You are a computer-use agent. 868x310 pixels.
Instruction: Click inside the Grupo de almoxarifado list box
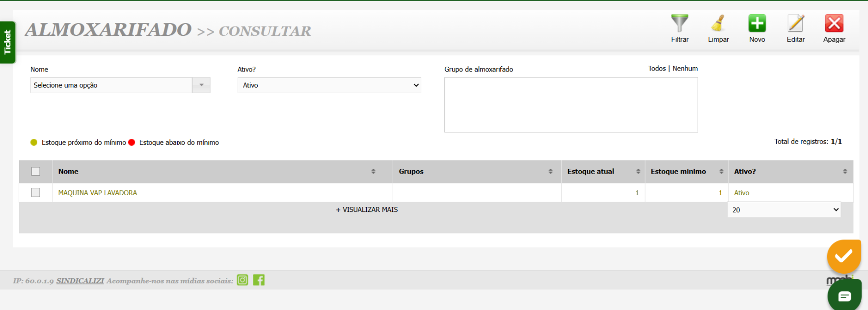coord(570,104)
